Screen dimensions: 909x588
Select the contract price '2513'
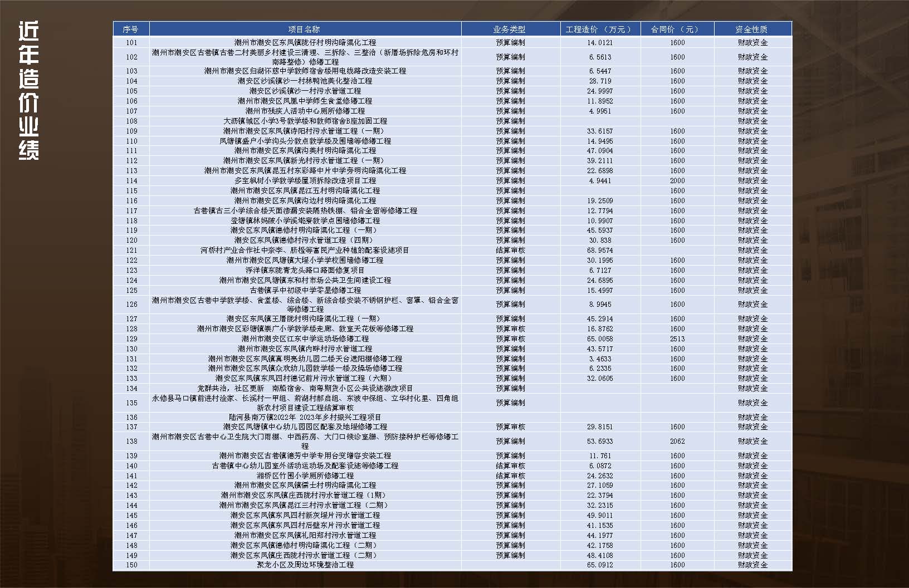tap(677, 339)
